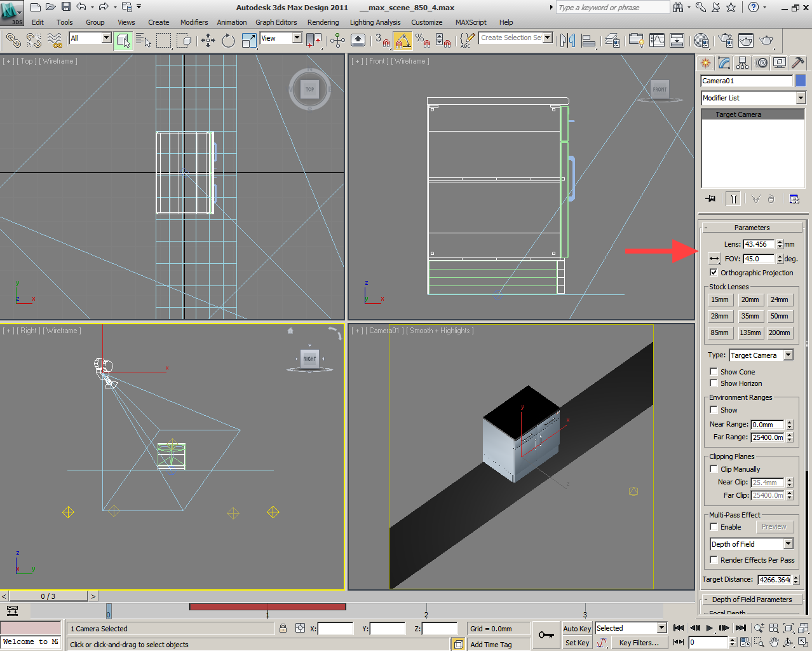Image resolution: width=812 pixels, height=651 pixels.
Task: Open the Animation menu
Action: (232, 22)
